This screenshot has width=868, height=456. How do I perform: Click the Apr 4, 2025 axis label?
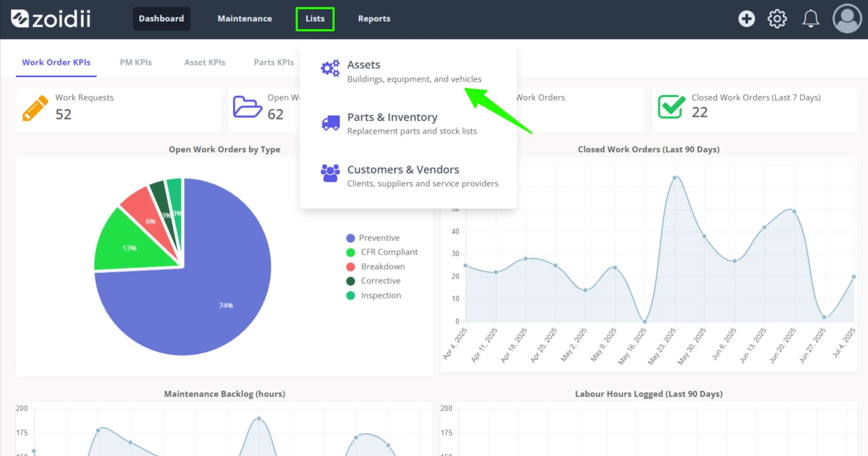pyautogui.click(x=455, y=343)
